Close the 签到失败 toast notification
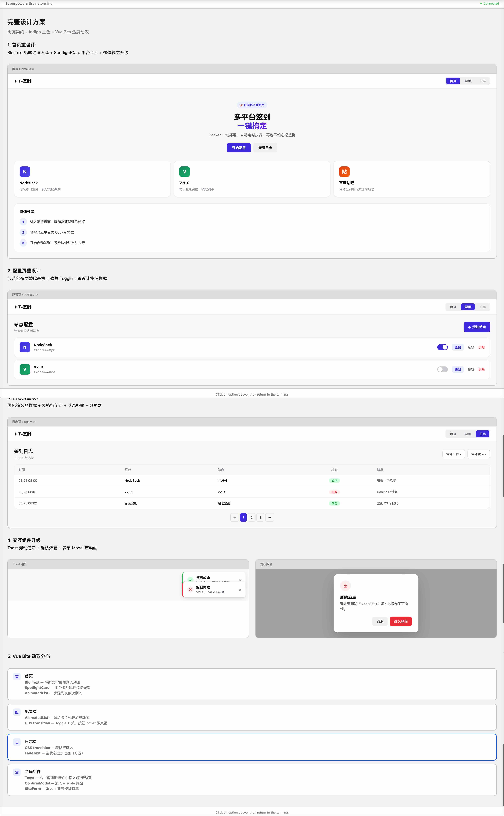Viewport: 504px width, 816px height. [x=240, y=590]
